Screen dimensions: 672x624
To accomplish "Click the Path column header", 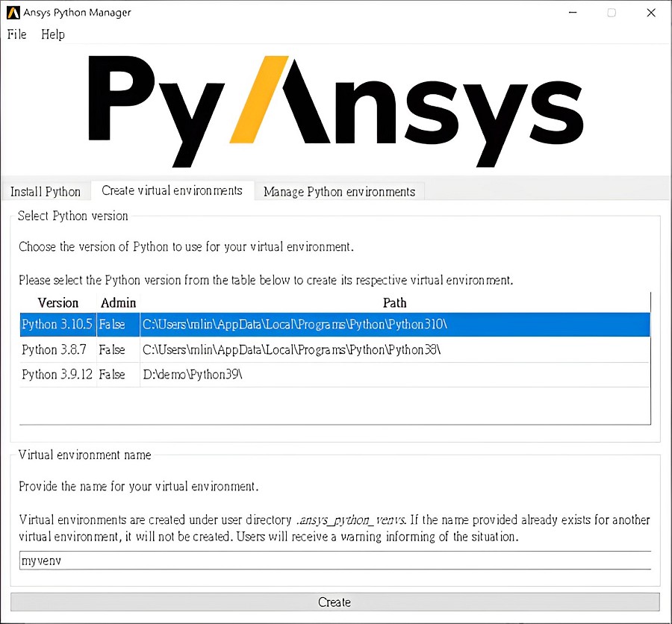I will [x=395, y=303].
